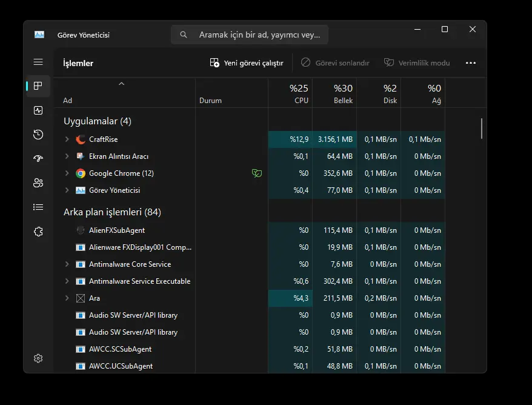
Task: Click the Görev Yöneticisi row icon
Action: click(x=81, y=190)
